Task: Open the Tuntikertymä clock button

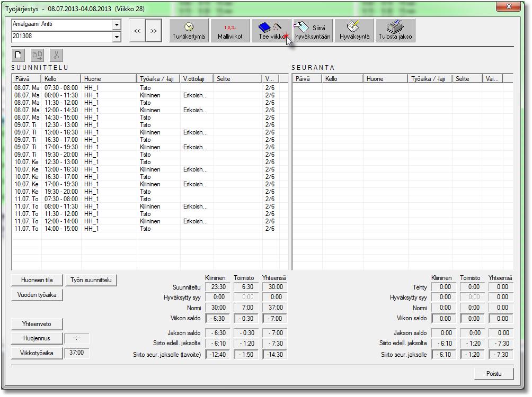Action: [189, 31]
